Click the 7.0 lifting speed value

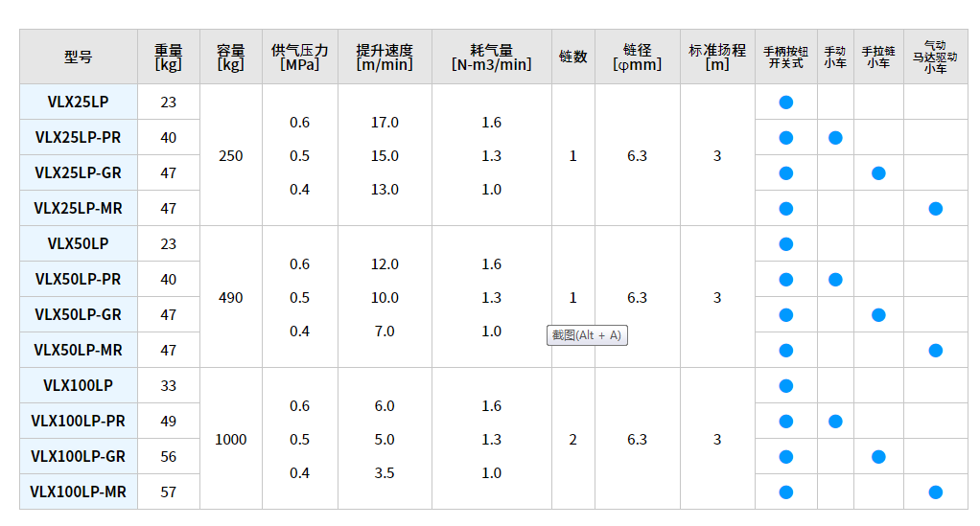click(385, 332)
